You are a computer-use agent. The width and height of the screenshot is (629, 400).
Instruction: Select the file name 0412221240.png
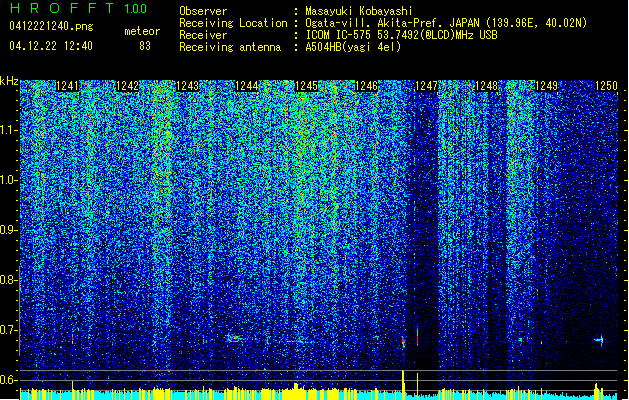point(51,26)
